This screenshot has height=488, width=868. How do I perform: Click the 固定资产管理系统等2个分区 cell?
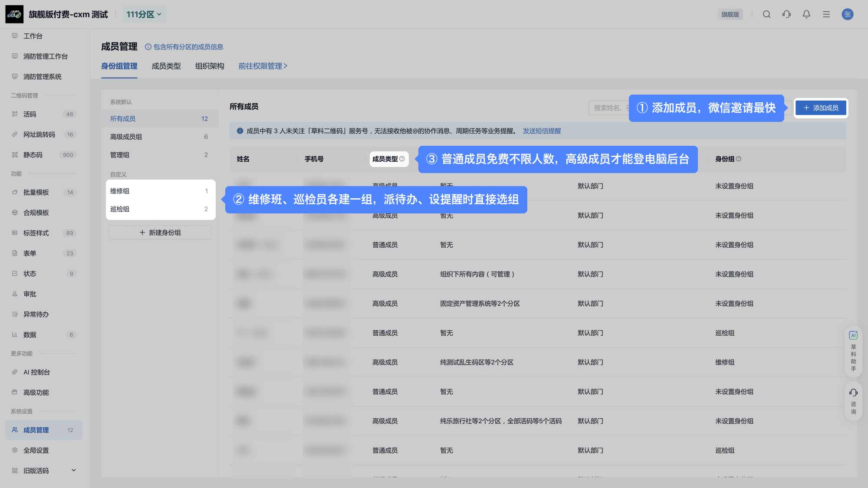click(480, 304)
